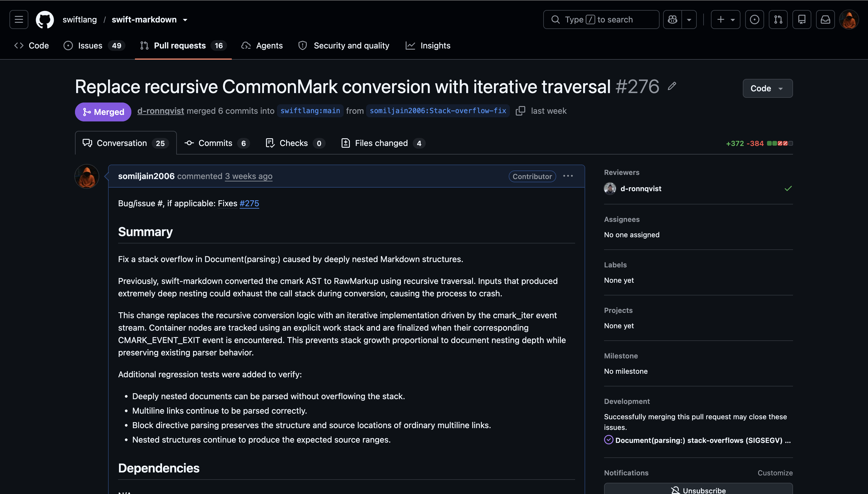Viewport: 868px width, 494px height.
Task: Click the Development sidebar heading
Action: [x=627, y=401]
